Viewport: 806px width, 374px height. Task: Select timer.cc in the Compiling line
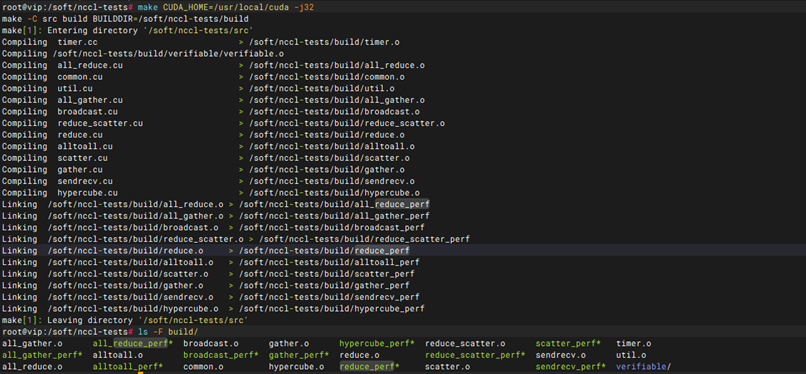pyautogui.click(x=78, y=43)
